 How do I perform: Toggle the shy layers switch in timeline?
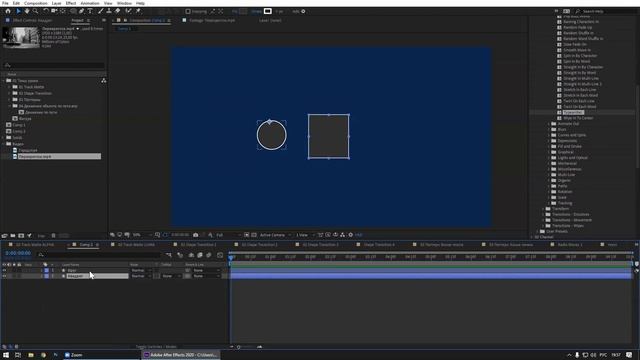191,255
